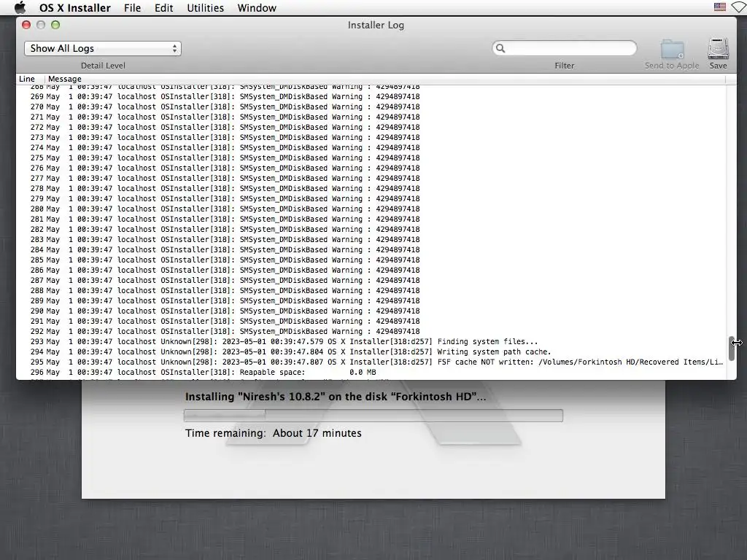747x560 pixels.
Task: Close the Installer Log window
Action: point(26,25)
